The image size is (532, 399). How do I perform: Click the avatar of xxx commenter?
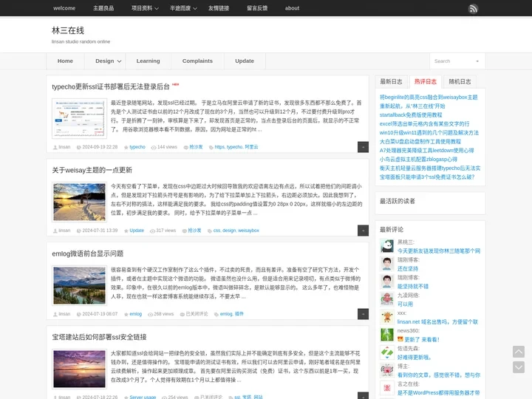pyautogui.click(x=386, y=317)
